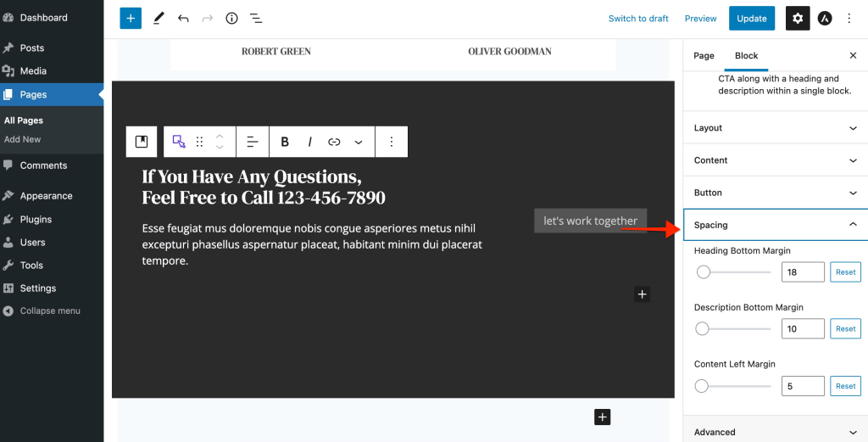The height and width of the screenshot is (442, 868).
Task: Click the blue block inserter plus button
Action: 131,18
